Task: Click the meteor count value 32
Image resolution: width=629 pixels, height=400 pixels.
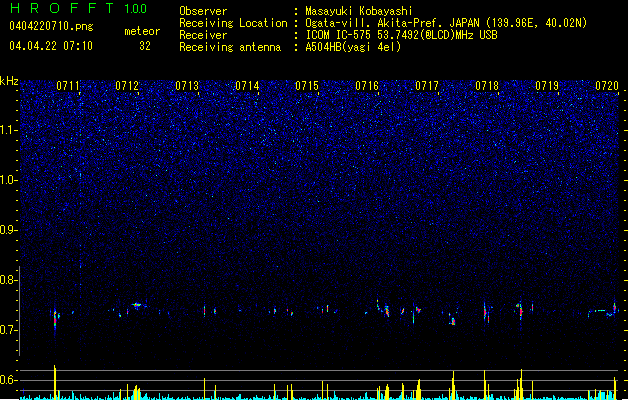Action: click(x=145, y=46)
